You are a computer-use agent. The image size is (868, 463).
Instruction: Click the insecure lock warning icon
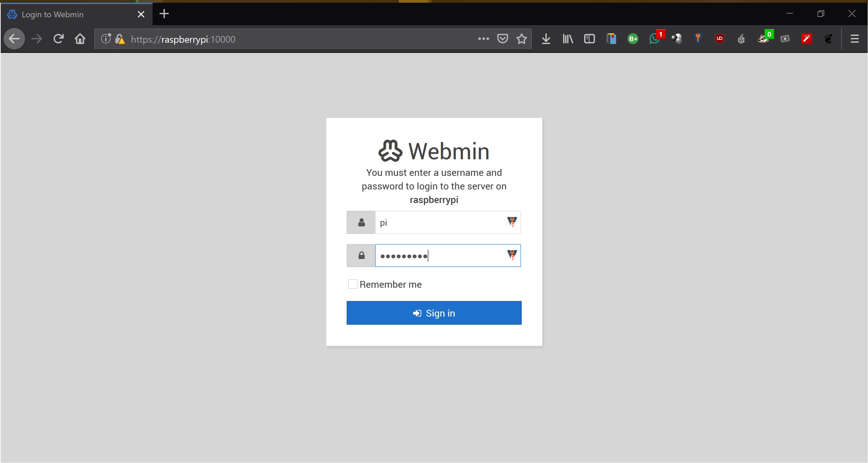pos(119,39)
